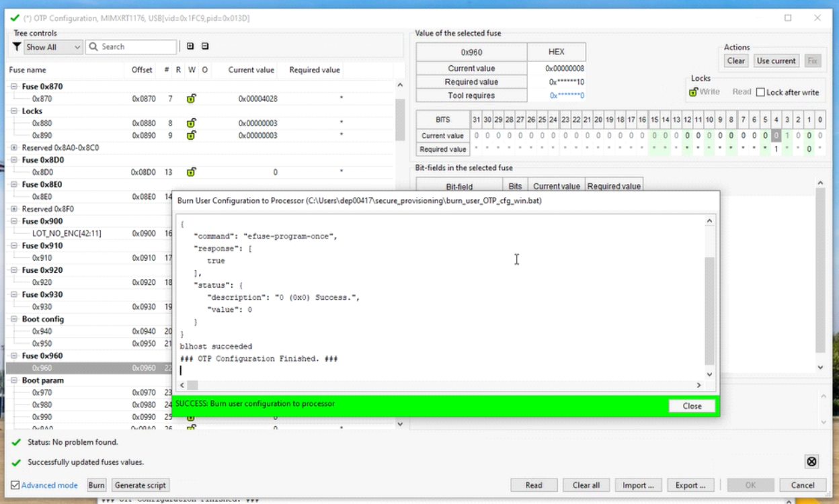Click the Generate script button
This screenshot has width=839, height=504.
point(140,485)
